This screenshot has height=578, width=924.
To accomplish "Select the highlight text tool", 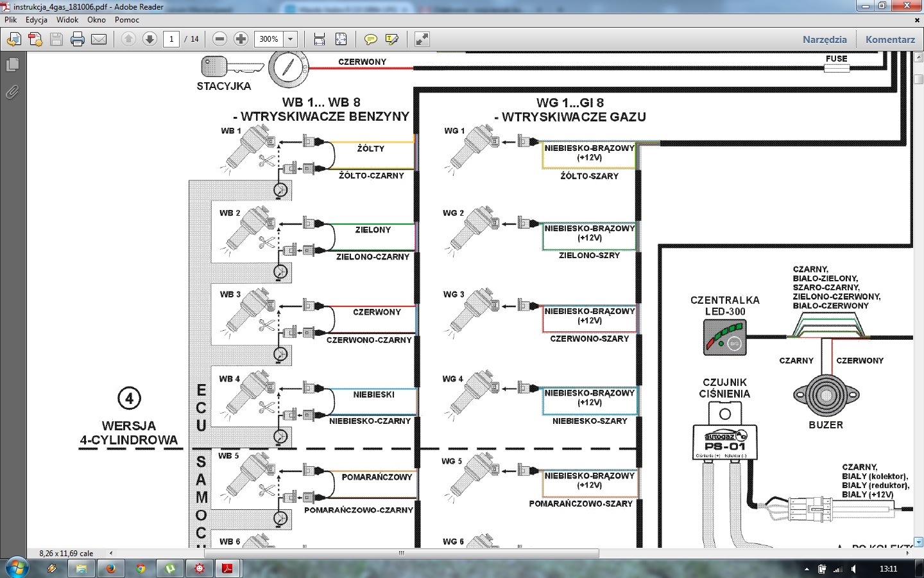I will coord(391,39).
